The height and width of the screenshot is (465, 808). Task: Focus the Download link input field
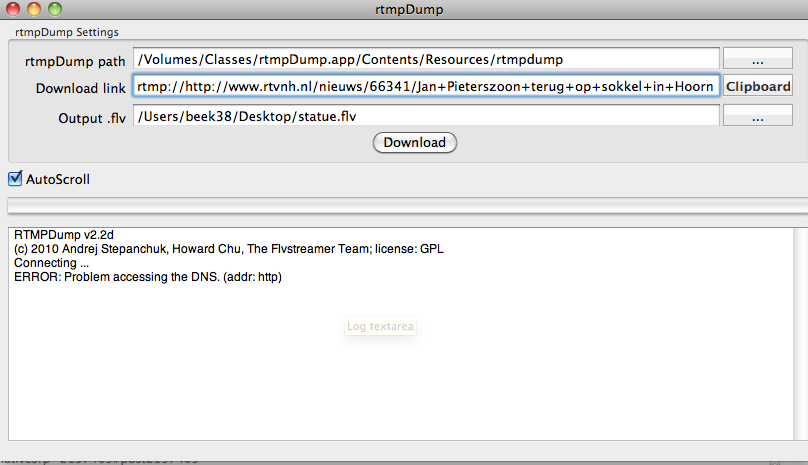coord(426,87)
